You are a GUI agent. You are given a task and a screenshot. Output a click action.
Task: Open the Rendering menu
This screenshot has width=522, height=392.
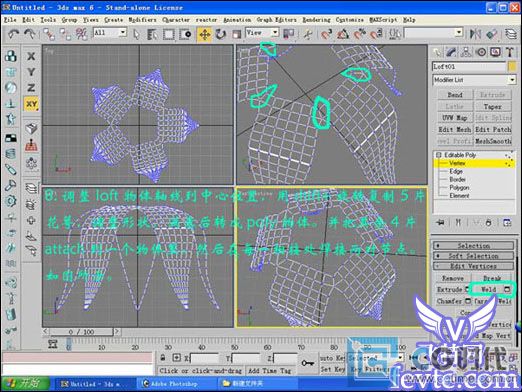point(316,20)
